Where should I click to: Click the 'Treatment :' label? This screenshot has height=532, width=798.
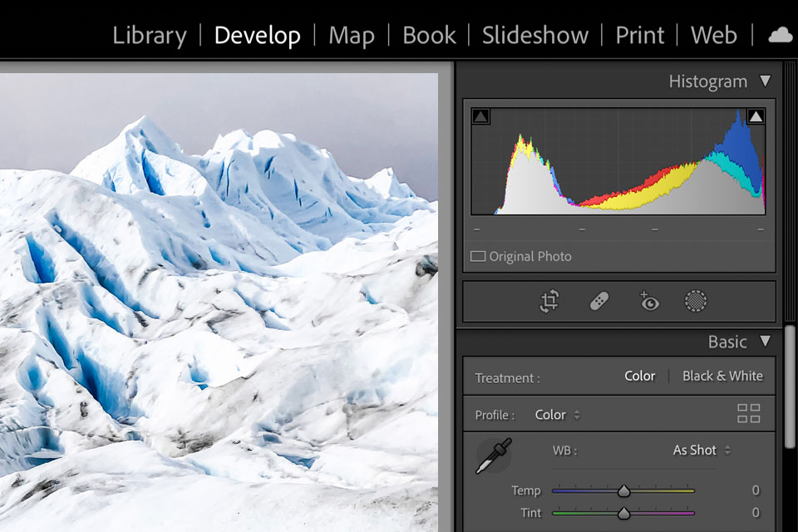coord(507,378)
